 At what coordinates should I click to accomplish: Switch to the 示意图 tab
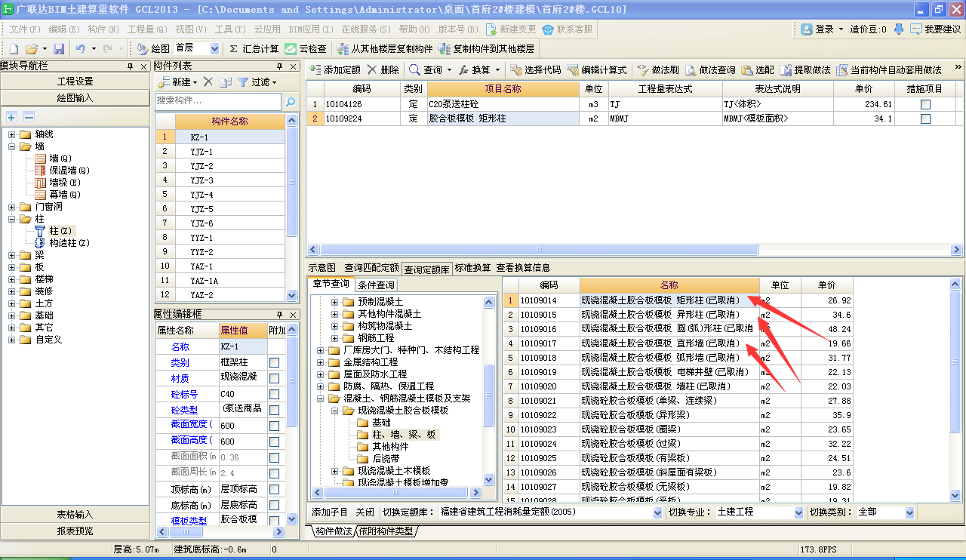322,268
